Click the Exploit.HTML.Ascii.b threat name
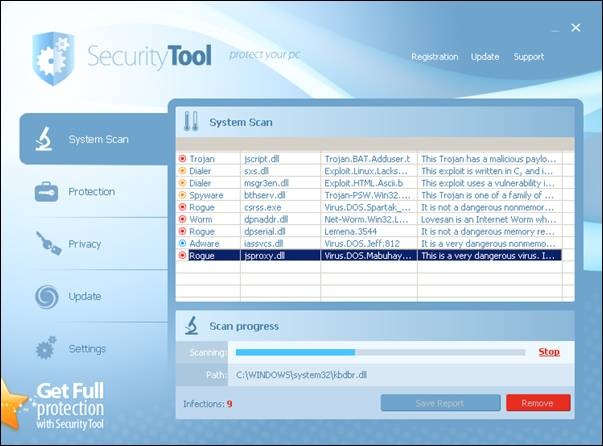The height and width of the screenshot is (446, 603). coord(364,183)
